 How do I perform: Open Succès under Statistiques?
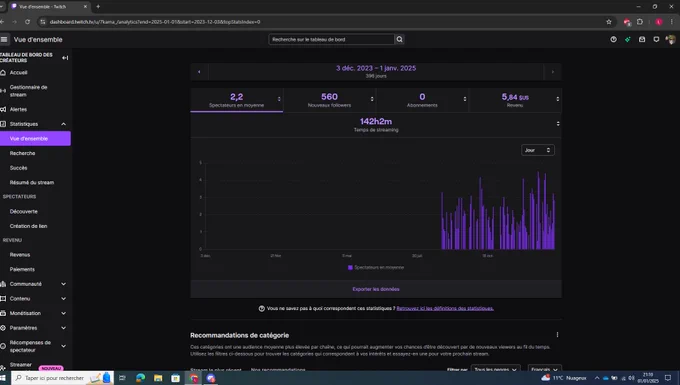click(x=19, y=168)
